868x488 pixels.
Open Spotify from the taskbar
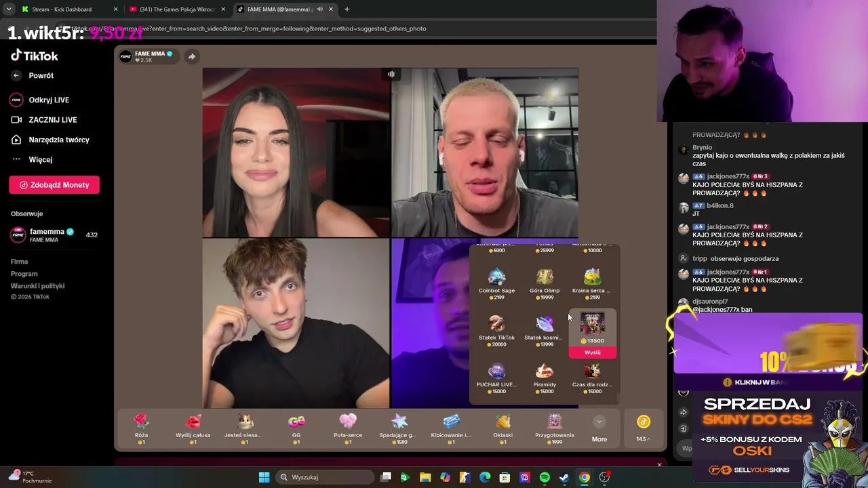[x=545, y=477]
